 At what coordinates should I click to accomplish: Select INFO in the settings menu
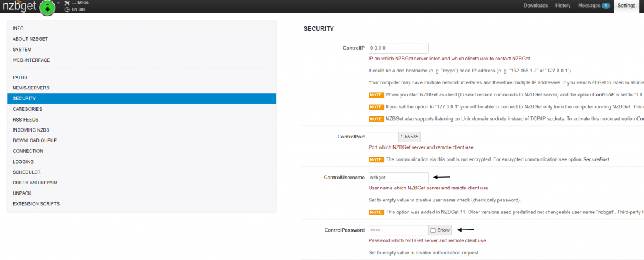coord(142,28)
